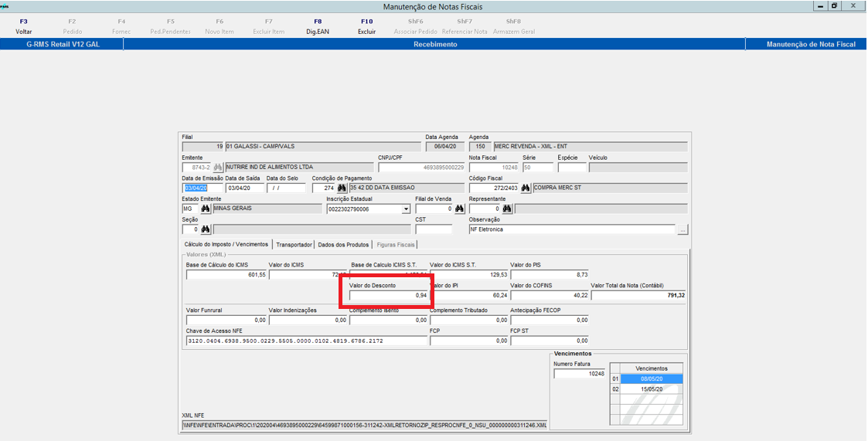Focus the Valor do ICMS field
The height and width of the screenshot is (441, 868).
point(308,274)
